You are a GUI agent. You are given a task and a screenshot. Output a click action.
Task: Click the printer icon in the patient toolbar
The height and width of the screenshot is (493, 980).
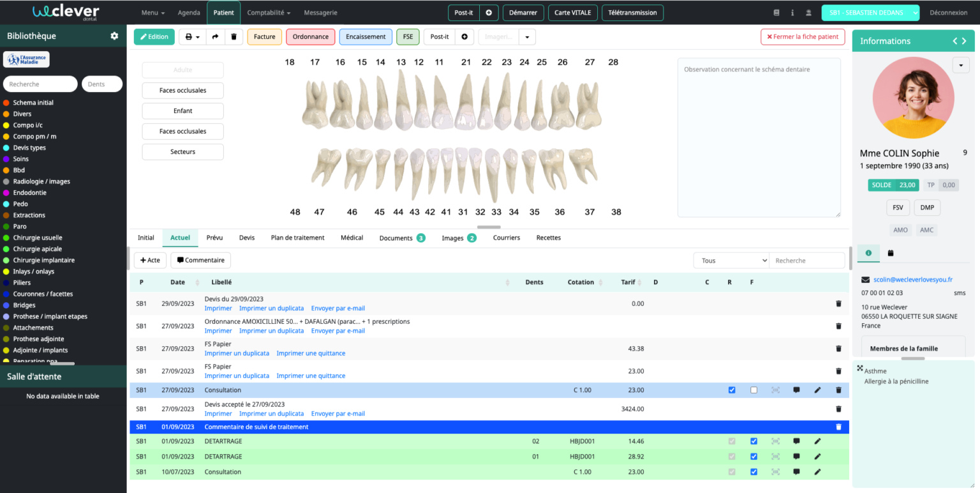click(x=188, y=36)
